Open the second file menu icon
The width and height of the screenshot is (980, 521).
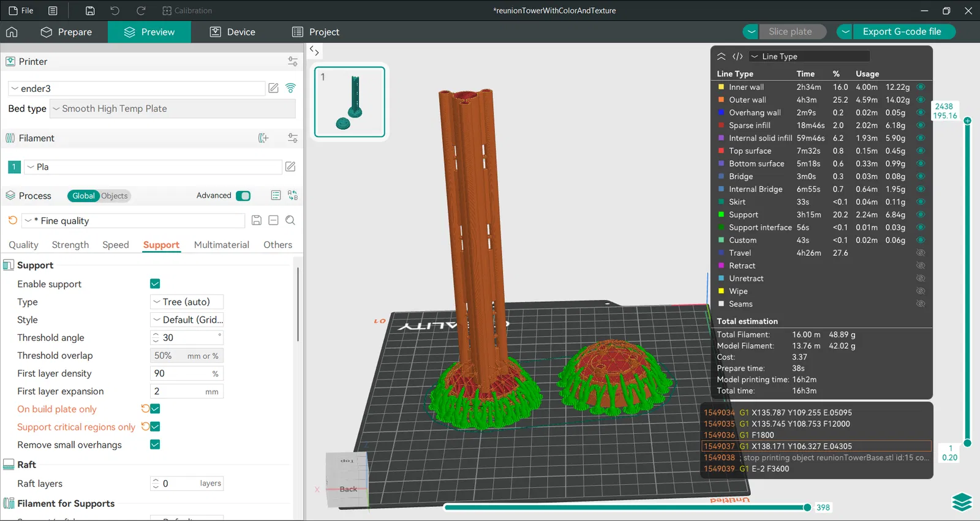[53, 10]
